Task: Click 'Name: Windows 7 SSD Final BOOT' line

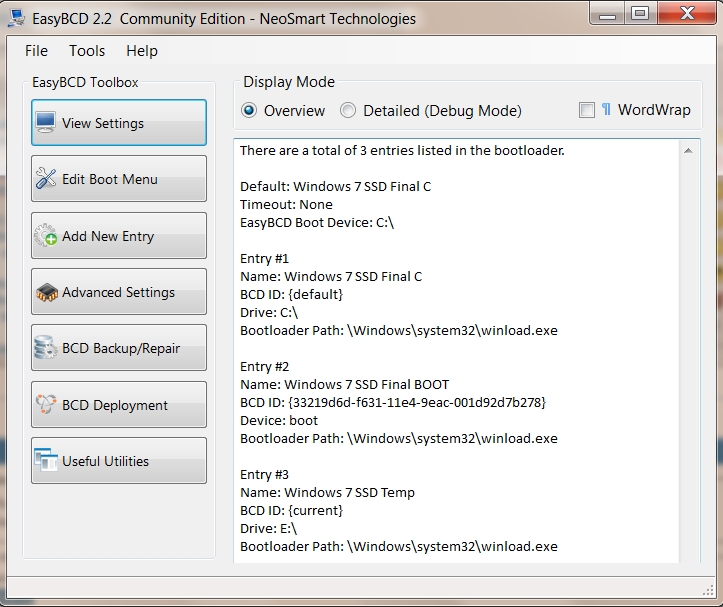Action: click(344, 384)
